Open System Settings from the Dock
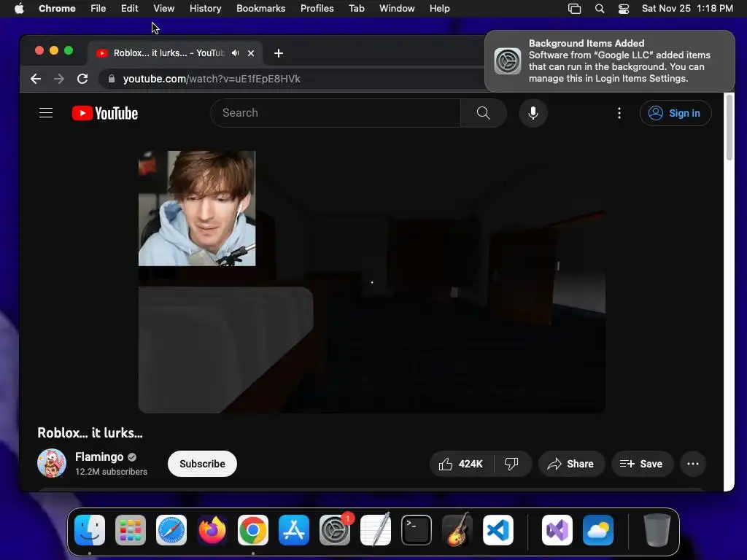747x560 pixels. click(334, 530)
